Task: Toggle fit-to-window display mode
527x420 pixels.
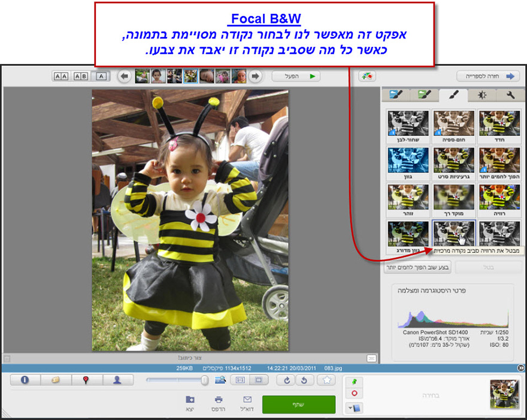Action: pyautogui.click(x=258, y=380)
